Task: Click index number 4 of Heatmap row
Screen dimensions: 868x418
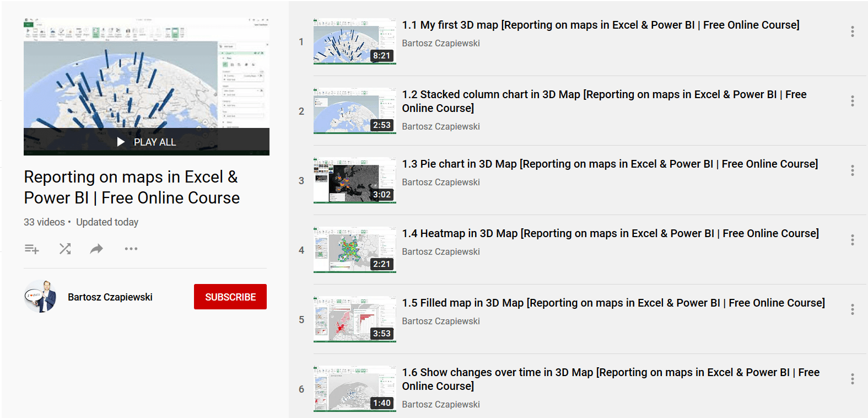Action: pos(301,250)
